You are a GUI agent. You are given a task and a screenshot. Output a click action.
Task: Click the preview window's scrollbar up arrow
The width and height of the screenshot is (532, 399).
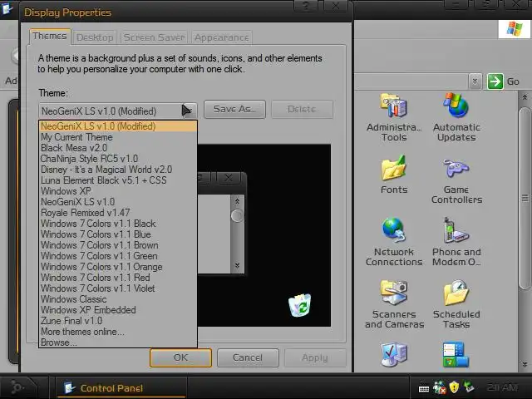237,201
